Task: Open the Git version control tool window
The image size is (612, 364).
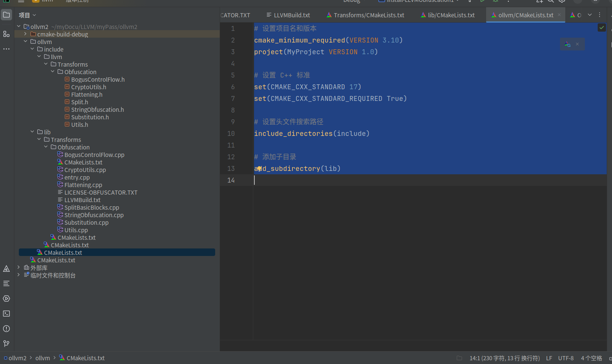Action: 6,344
